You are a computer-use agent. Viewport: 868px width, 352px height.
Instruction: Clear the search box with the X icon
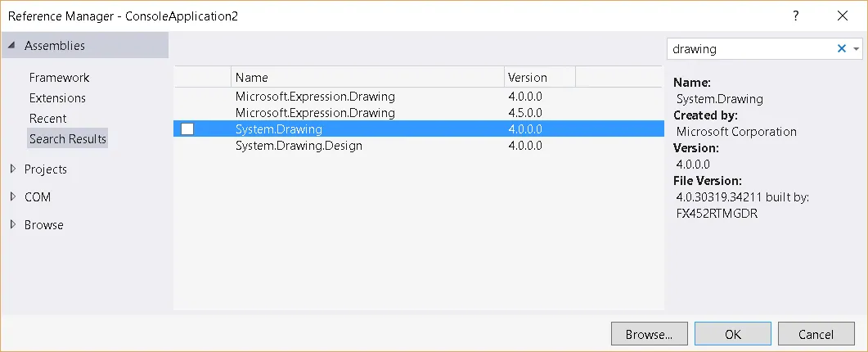[841, 49]
